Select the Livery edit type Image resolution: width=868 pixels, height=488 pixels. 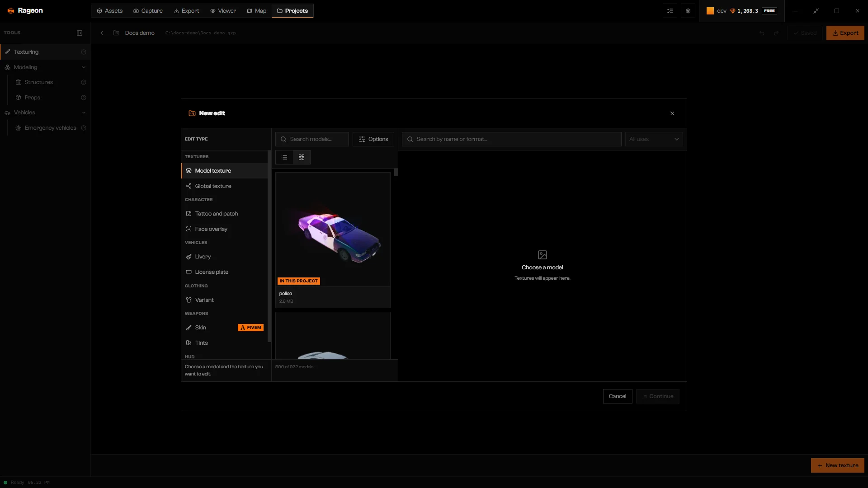pyautogui.click(x=224, y=257)
